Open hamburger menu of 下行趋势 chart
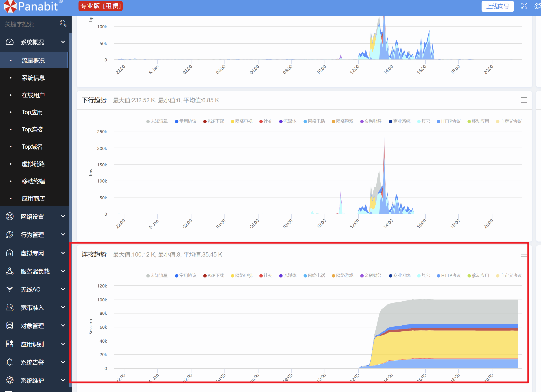 click(524, 100)
